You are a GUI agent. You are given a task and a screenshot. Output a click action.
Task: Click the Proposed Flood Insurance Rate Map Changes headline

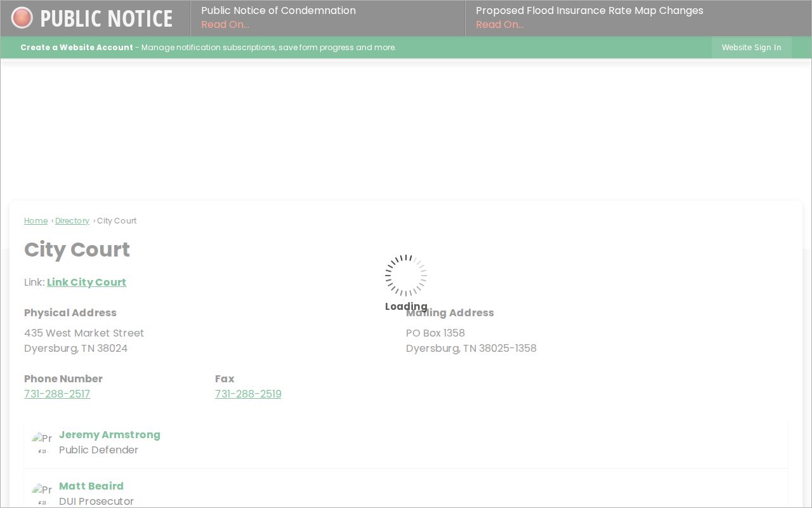(589, 11)
